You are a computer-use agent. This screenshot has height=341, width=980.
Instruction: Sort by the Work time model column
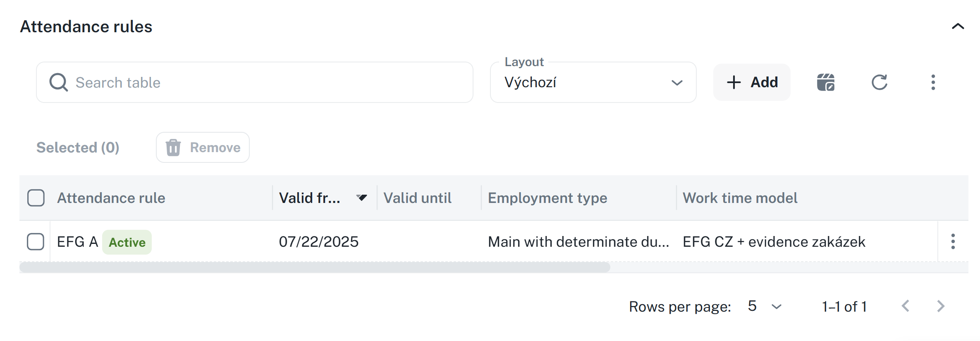pyautogui.click(x=740, y=198)
